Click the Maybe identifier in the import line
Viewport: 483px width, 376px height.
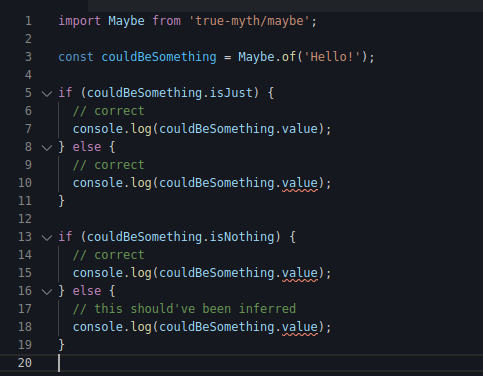click(126, 21)
